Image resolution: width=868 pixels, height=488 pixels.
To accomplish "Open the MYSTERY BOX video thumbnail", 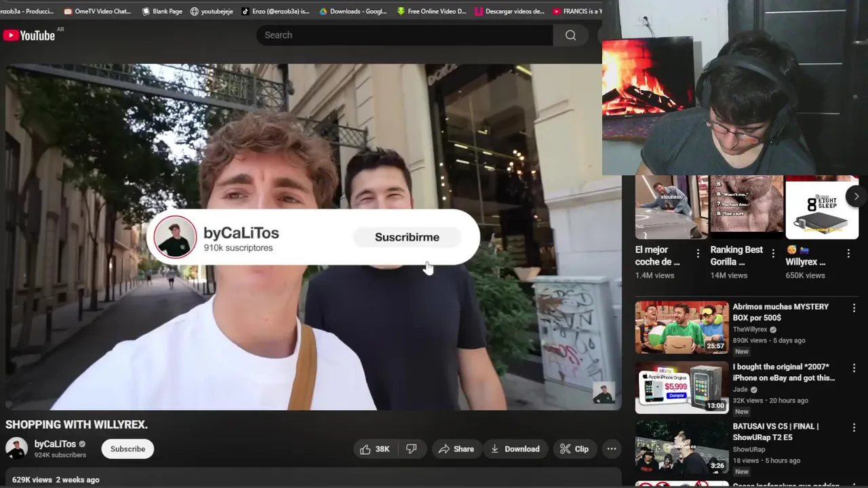I will click(x=682, y=327).
